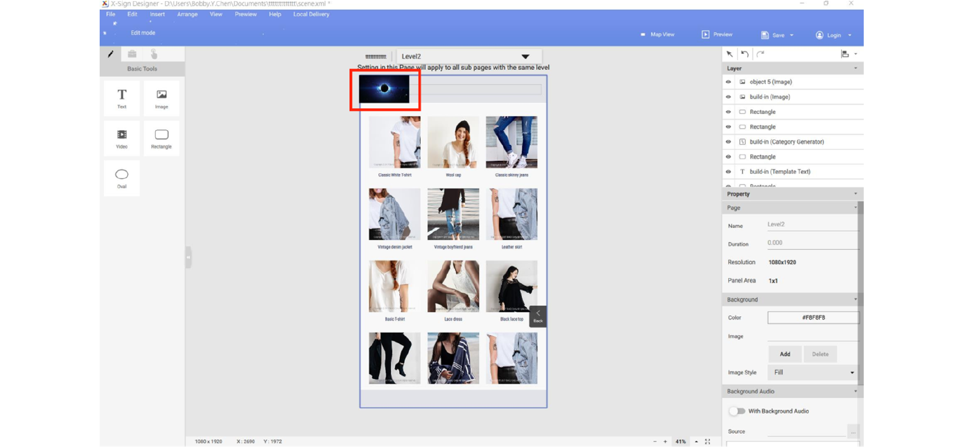Click the undo arrow icon
980x447 pixels.
click(x=745, y=54)
